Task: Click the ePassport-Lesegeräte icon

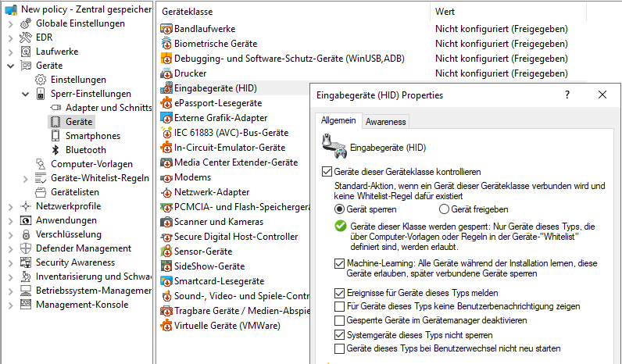Action: coord(166,103)
